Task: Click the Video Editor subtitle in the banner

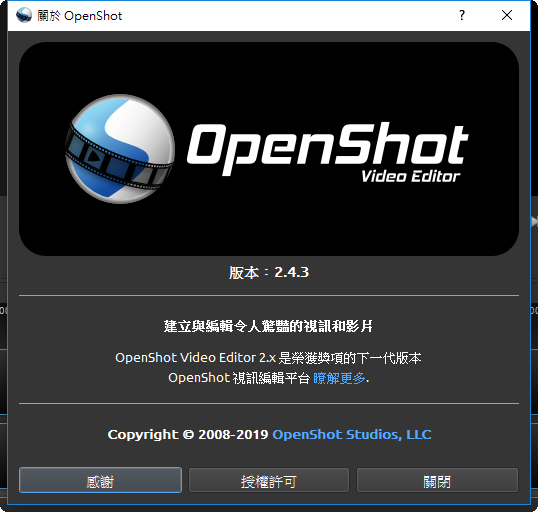Action: (410, 176)
